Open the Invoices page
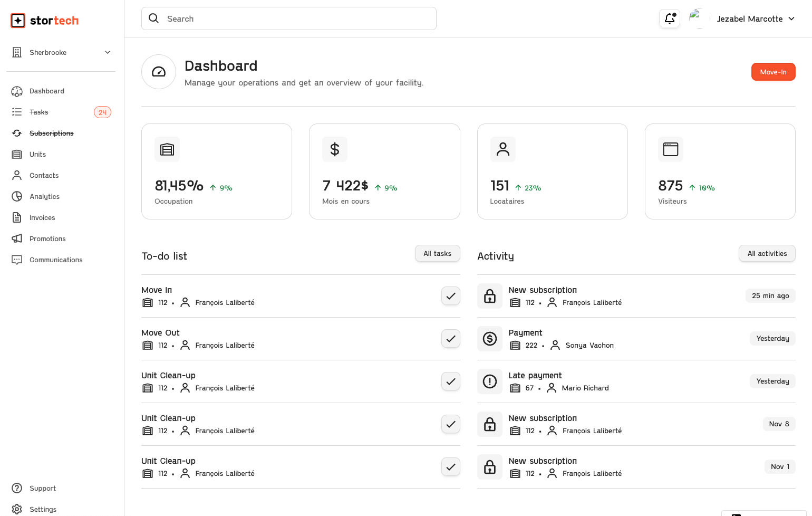 pos(42,217)
